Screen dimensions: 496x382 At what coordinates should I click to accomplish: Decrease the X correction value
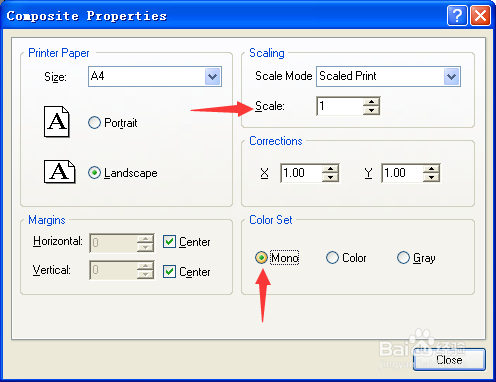click(x=330, y=177)
